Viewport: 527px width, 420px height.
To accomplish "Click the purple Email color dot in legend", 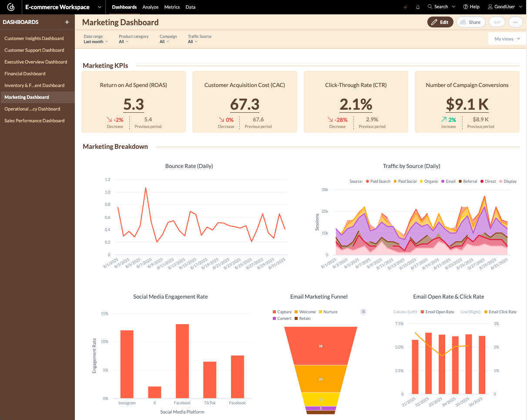I will 442,181.
